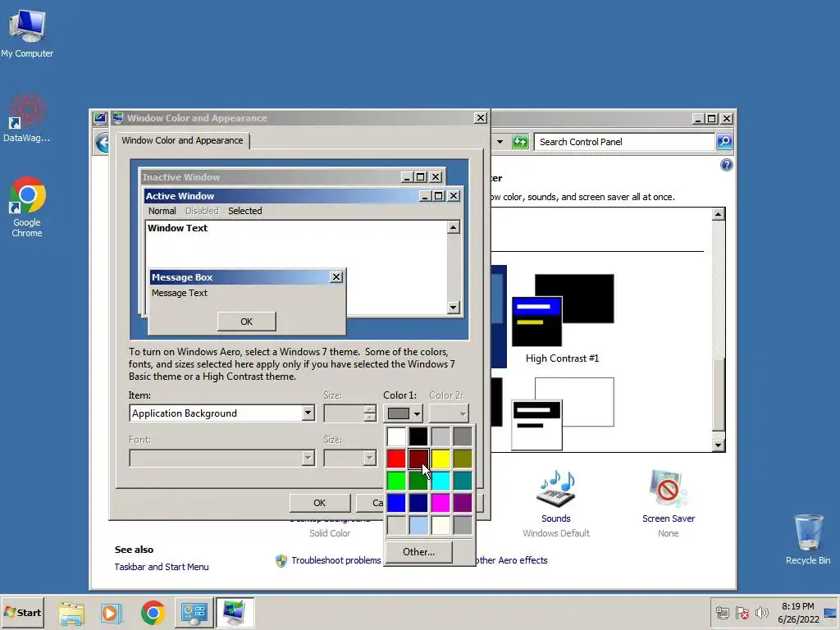The image size is (840, 630).
Task: Click Selected in the preview menu
Action: coord(244,211)
